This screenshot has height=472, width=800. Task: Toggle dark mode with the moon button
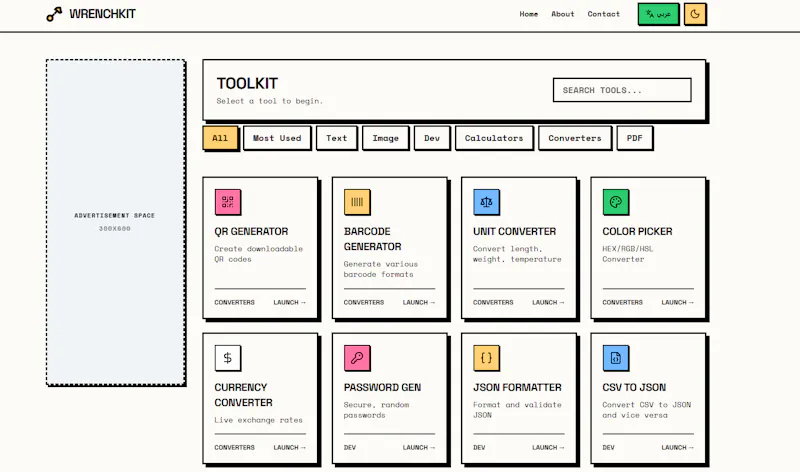pos(694,14)
